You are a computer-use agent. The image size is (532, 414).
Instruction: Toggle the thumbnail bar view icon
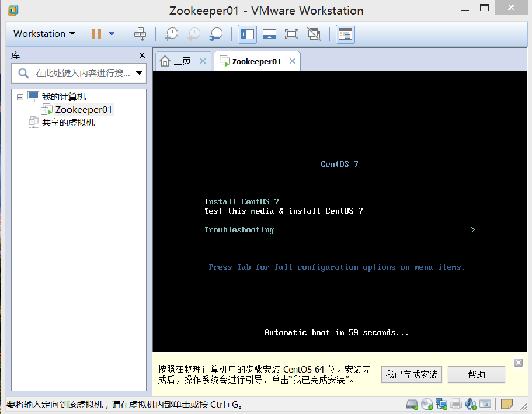269,34
